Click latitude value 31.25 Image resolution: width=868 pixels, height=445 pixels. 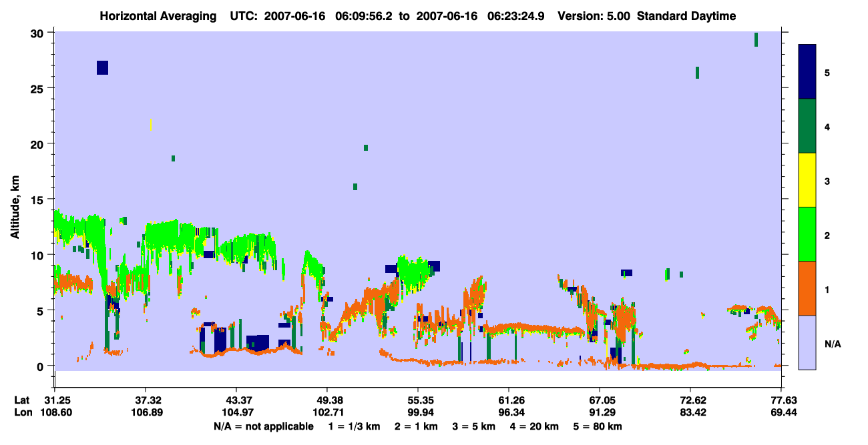(x=54, y=400)
